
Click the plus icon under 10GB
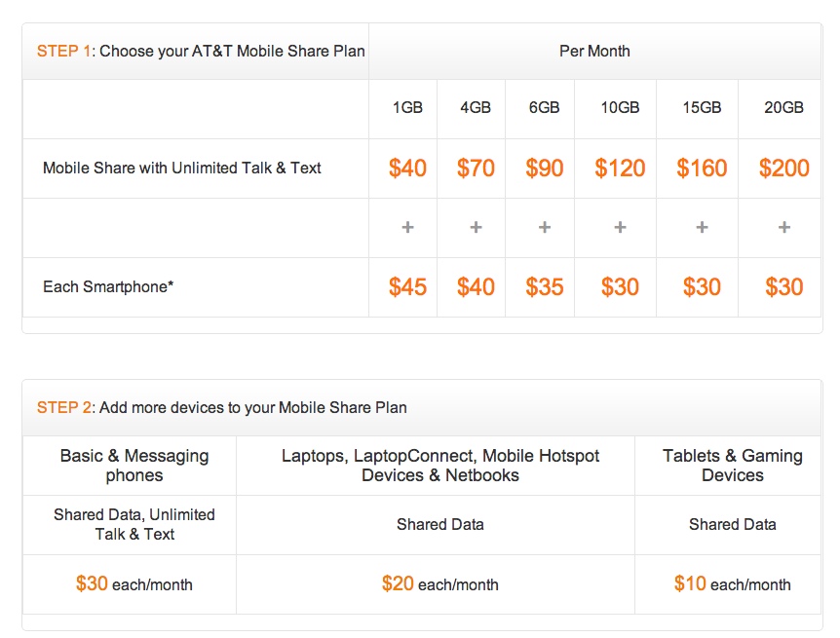(x=620, y=227)
